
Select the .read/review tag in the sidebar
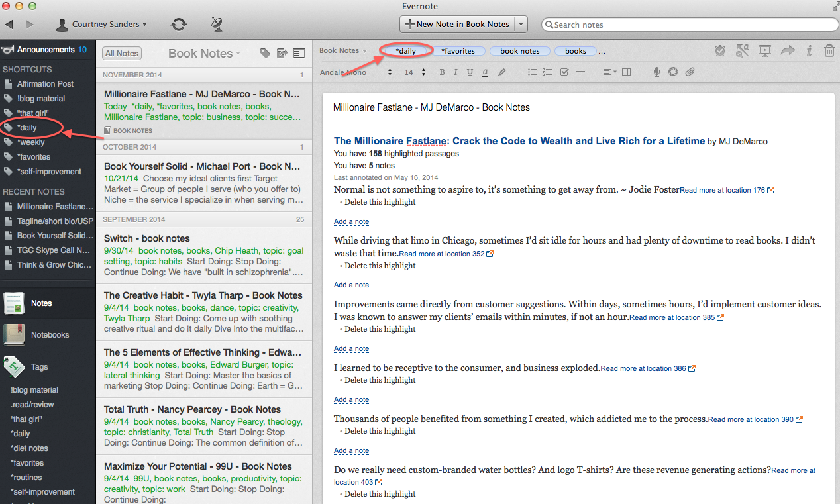click(x=32, y=405)
